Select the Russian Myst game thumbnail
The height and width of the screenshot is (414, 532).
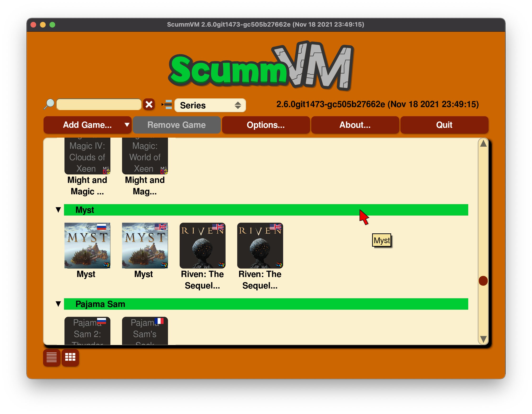pyautogui.click(x=87, y=245)
